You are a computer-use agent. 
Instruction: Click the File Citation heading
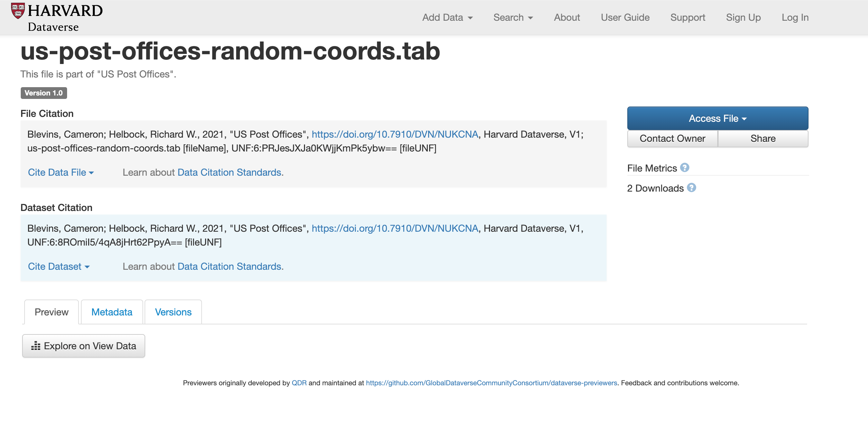(47, 113)
